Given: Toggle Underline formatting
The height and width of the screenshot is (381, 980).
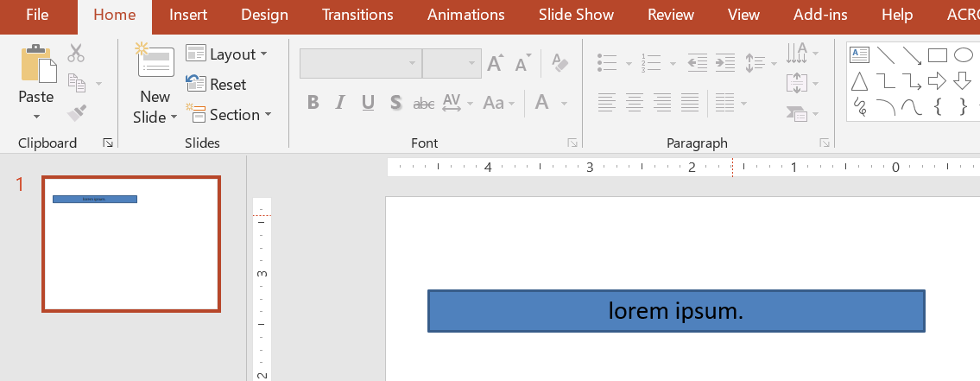Looking at the screenshot, I should tap(368, 103).
